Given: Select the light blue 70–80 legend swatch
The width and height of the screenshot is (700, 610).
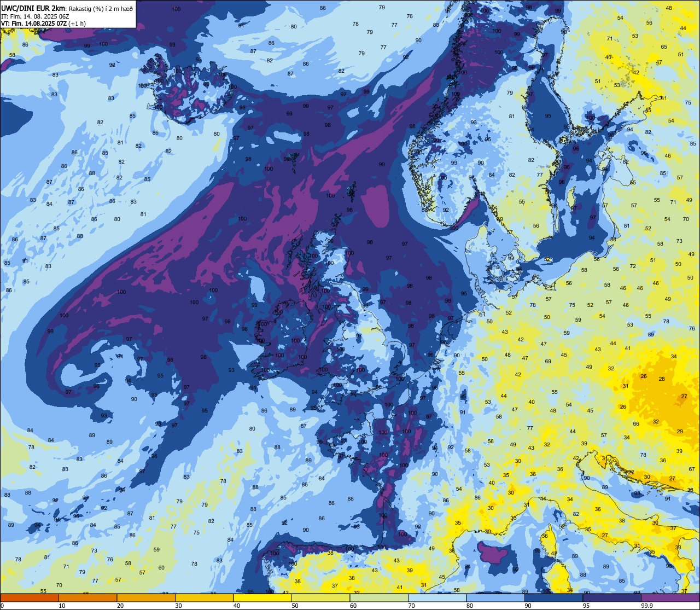Looking at the screenshot, I should (x=437, y=597).
